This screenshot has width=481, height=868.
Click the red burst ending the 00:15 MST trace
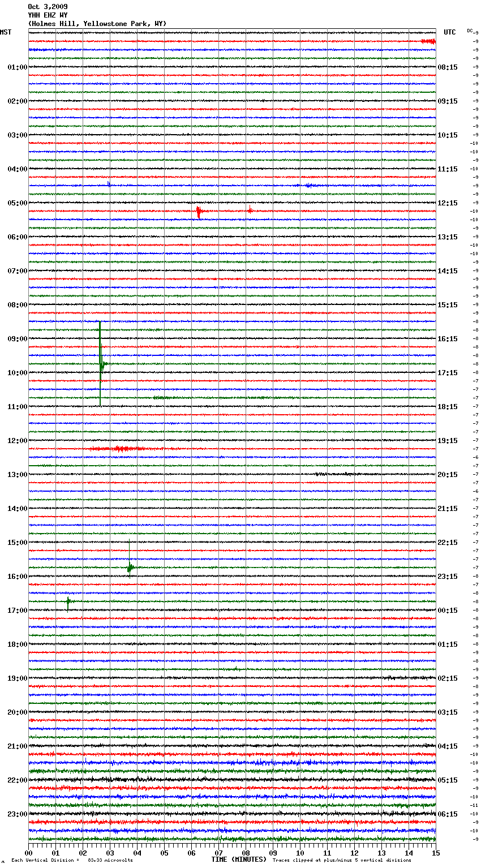click(x=428, y=41)
